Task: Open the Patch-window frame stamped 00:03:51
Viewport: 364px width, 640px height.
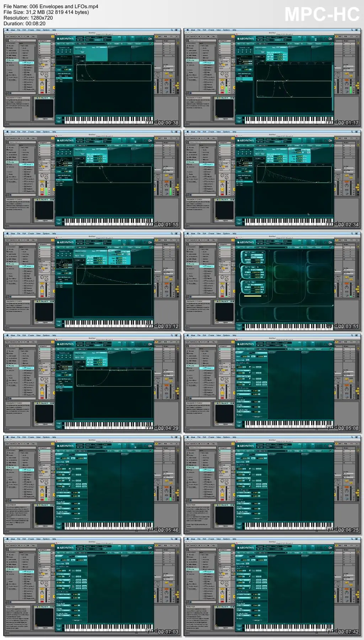Action: (x=272, y=281)
